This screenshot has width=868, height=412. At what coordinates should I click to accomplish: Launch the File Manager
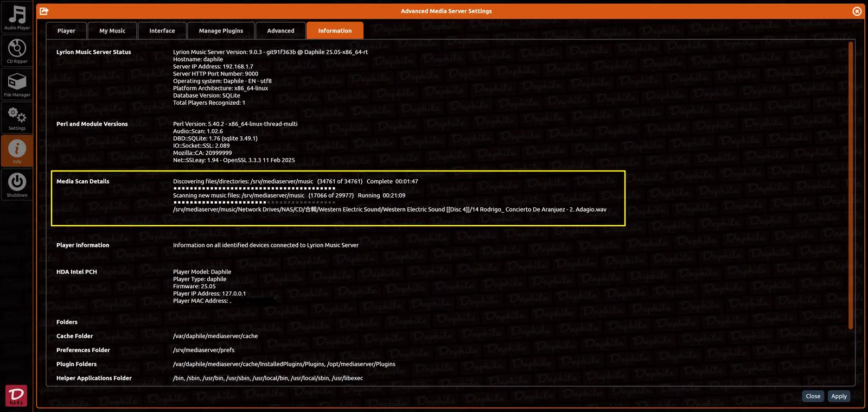tap(17, 85)
